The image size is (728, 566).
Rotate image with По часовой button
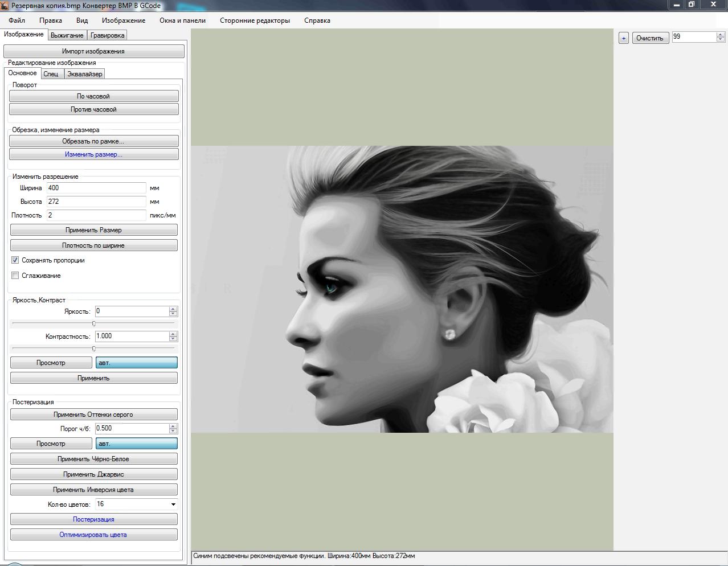(93, 96)
